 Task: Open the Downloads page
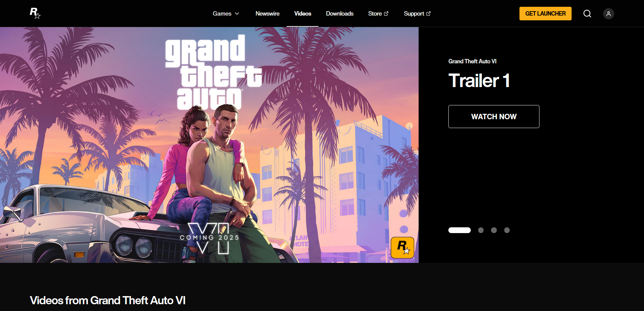(x=340, y=14)
